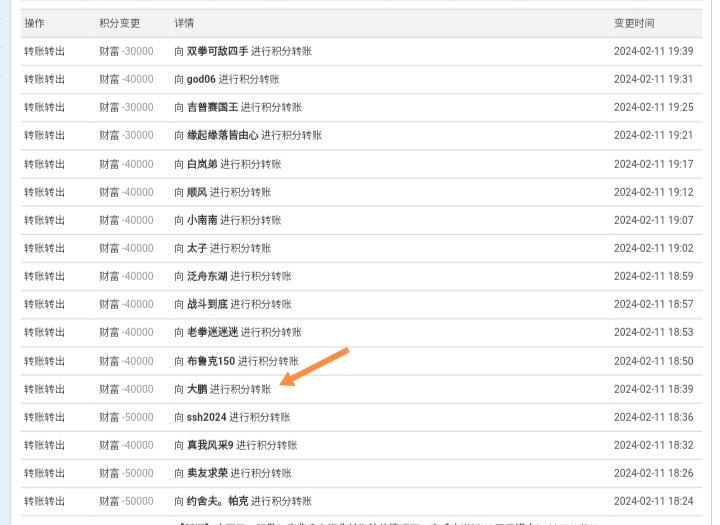Open user profile 泛舟东湖
The height and width of the screenshot is (525, 720).
tap(207, 276)
